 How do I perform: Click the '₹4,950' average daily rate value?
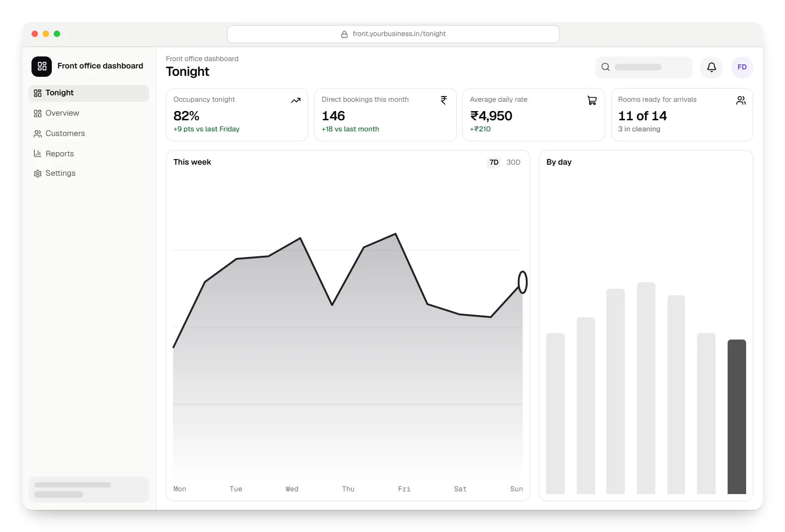click(491, 116)
